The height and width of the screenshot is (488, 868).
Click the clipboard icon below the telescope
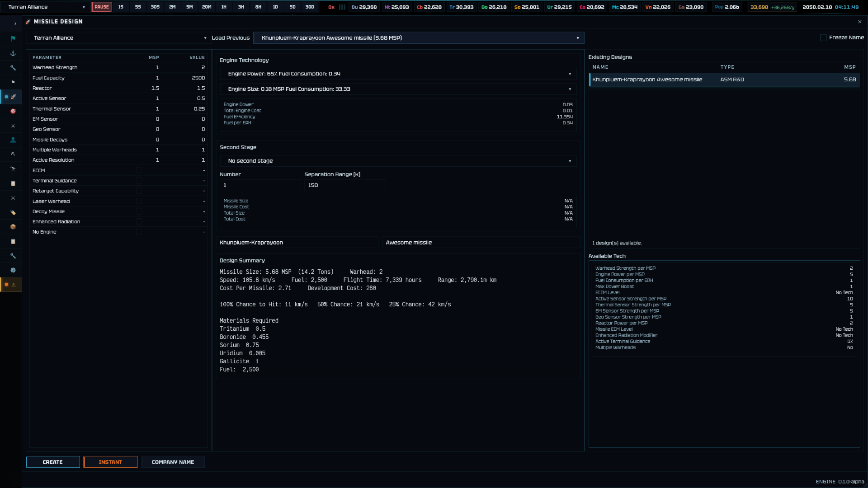pos(13,183)
